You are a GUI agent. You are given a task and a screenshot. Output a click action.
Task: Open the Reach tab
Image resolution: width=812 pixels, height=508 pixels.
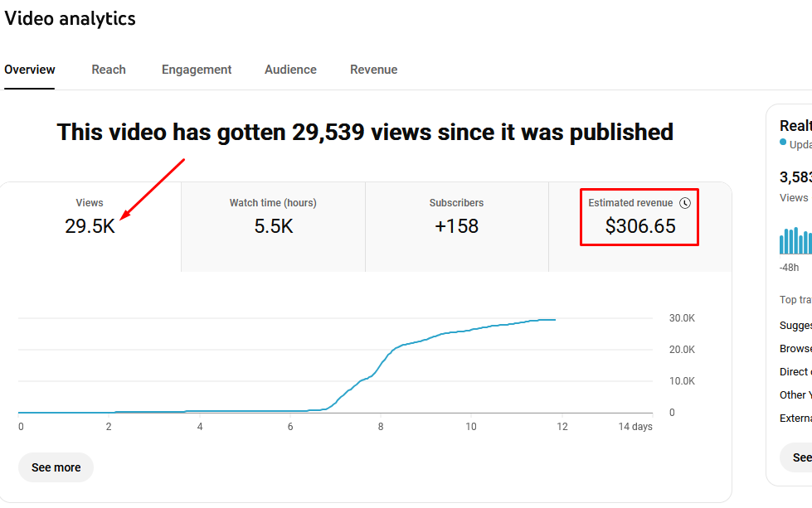(109, 70)
